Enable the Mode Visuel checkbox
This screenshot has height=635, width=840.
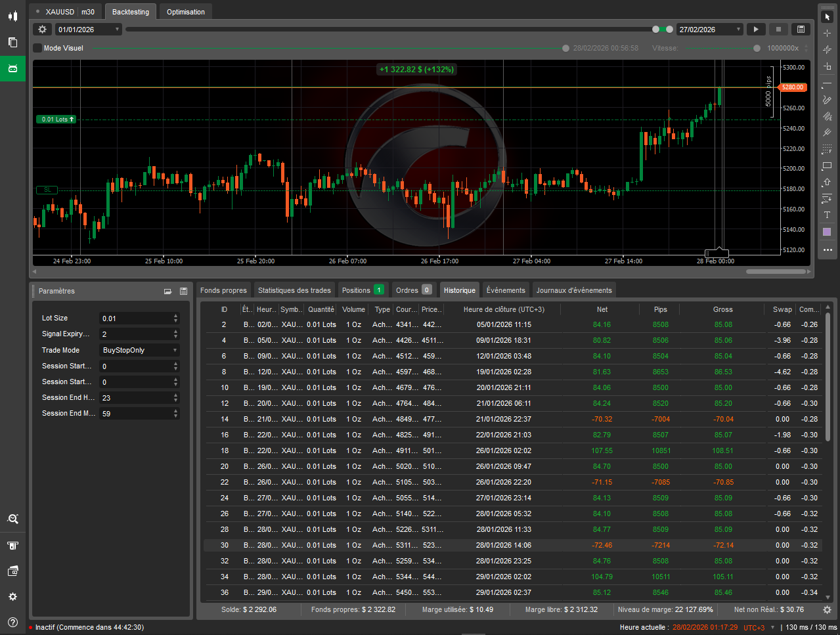click(37, 47)
